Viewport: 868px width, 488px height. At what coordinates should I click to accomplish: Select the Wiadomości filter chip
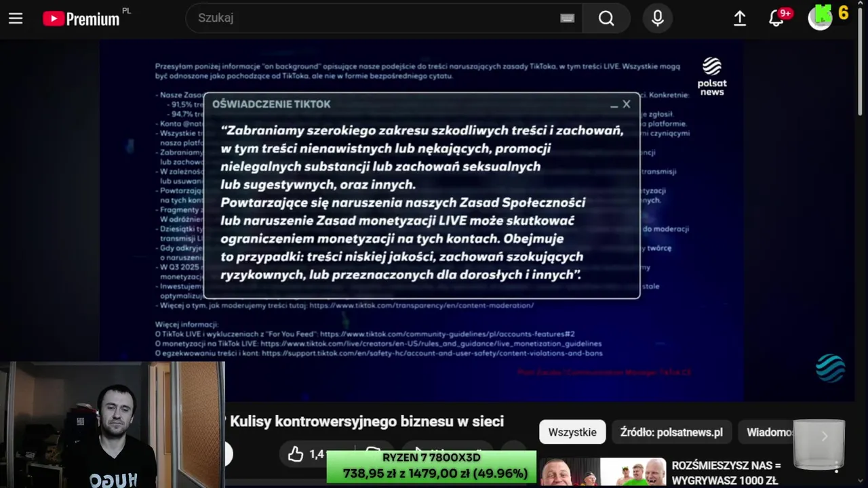click(x=769, y=432)
